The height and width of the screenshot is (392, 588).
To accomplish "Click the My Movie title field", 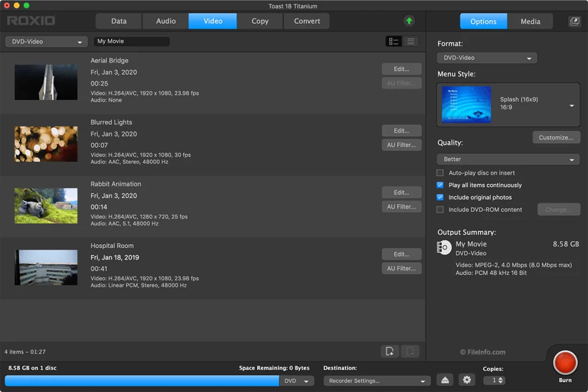I will 131,41.
